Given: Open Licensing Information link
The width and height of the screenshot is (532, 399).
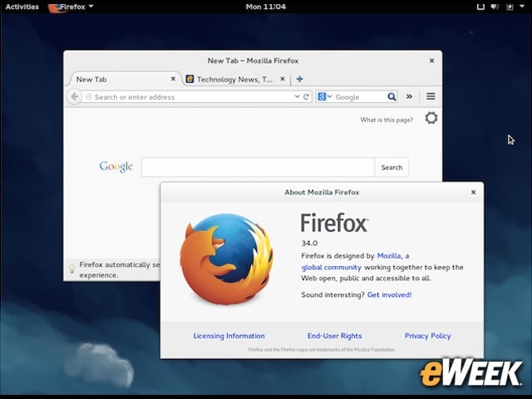Looking at the screenshot, I should (x=229, y=336).
